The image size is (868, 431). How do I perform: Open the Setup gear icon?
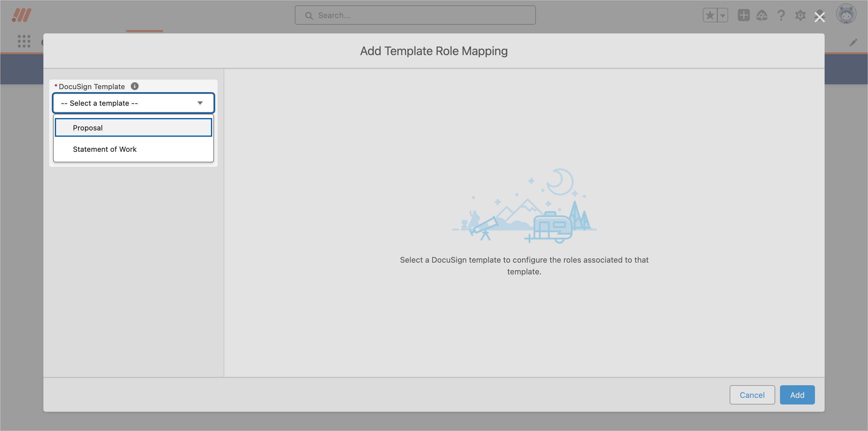click(x=800, y=15)
